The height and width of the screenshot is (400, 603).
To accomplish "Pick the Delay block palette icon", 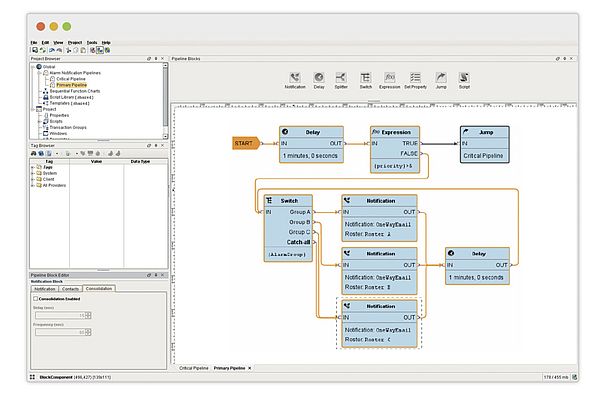I will point(319,81).
